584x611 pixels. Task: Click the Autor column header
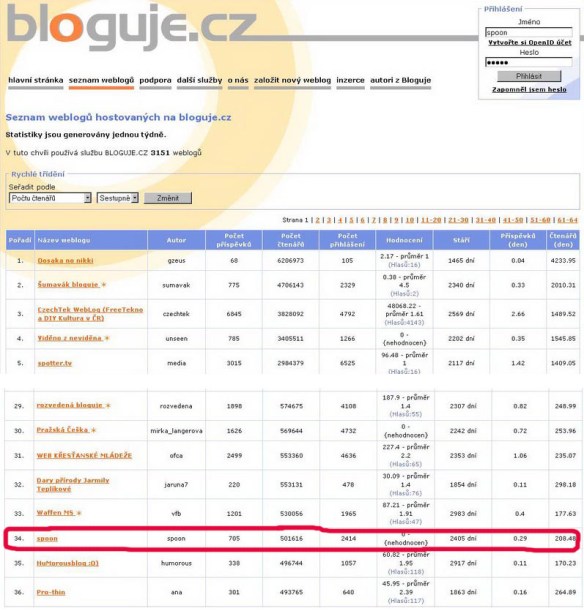click(176, 240)
